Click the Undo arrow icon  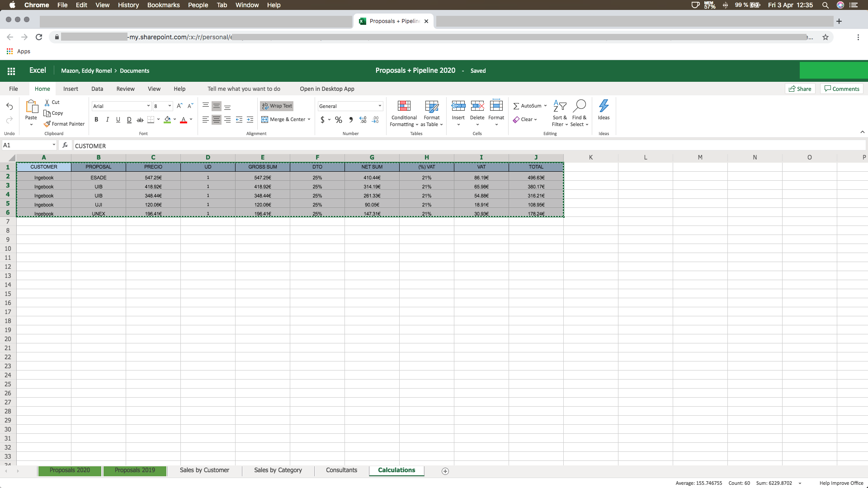[x=9, y=106]
